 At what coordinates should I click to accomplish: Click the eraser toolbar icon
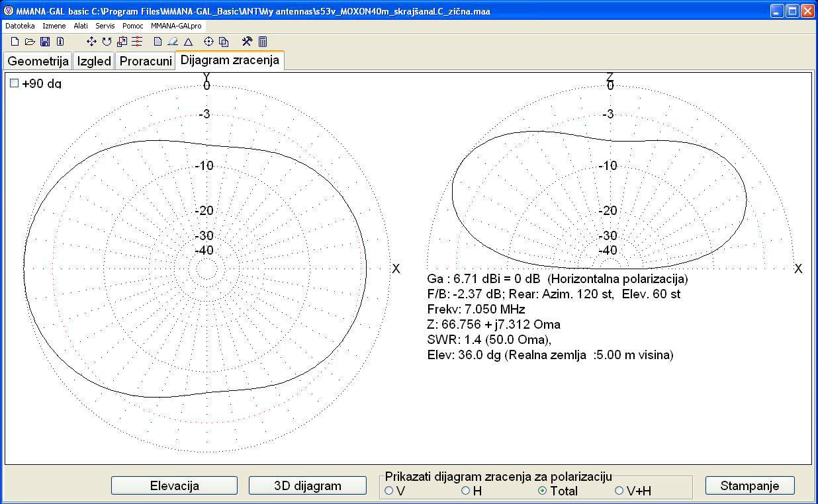point(173,42)
